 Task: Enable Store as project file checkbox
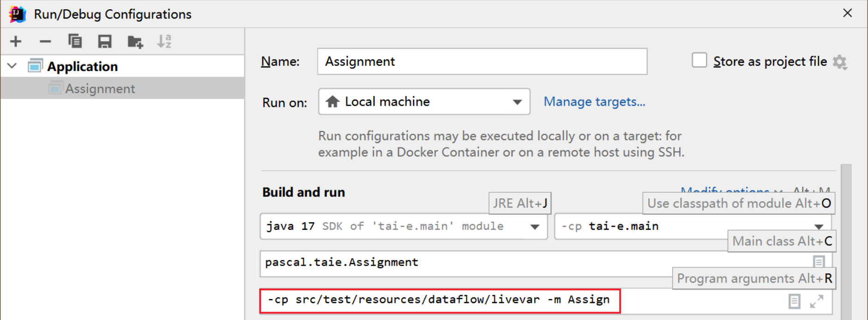coord(699,60)
